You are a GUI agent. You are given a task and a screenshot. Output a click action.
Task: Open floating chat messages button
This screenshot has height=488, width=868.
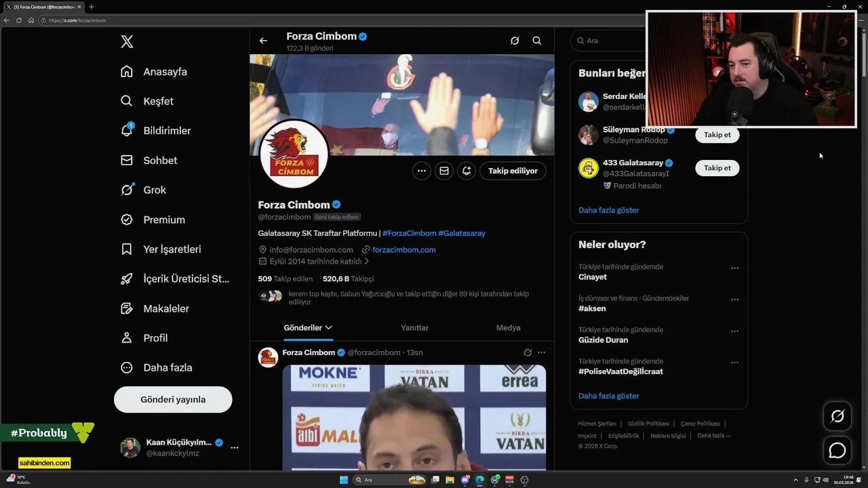click(x=837, y=450)
